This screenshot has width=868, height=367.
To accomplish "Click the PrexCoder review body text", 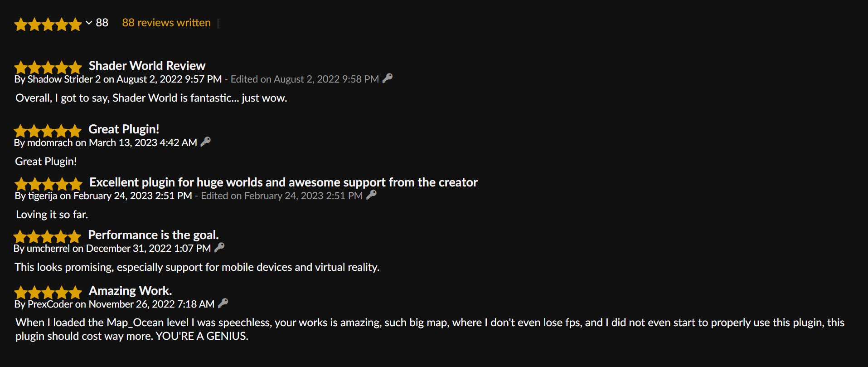I will 430,329.
